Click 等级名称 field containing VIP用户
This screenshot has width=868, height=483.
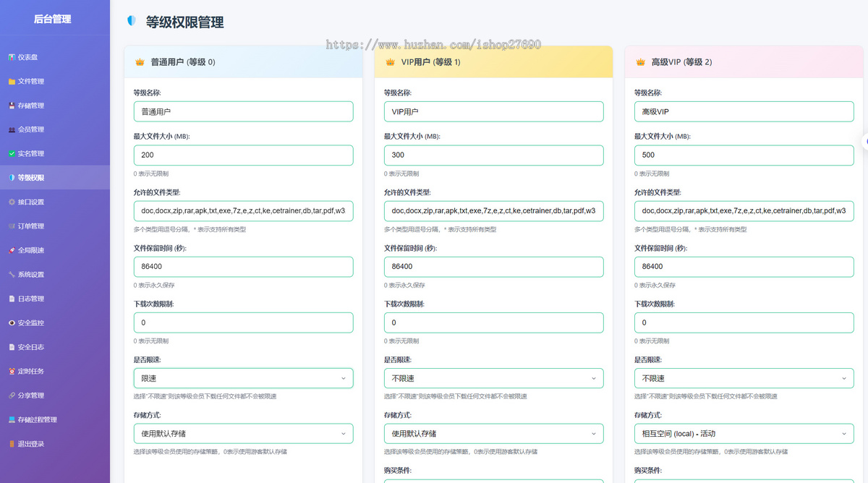pyautogui.click(x=493, y=111)
